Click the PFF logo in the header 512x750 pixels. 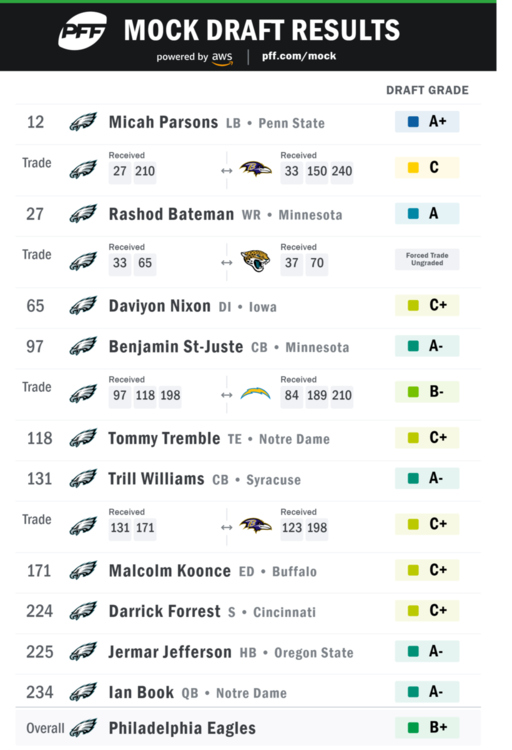click(82, 31)
